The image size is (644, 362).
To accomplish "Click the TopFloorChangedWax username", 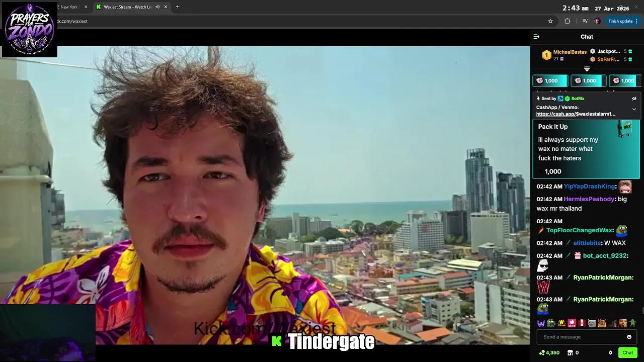I will click(580, 230).
